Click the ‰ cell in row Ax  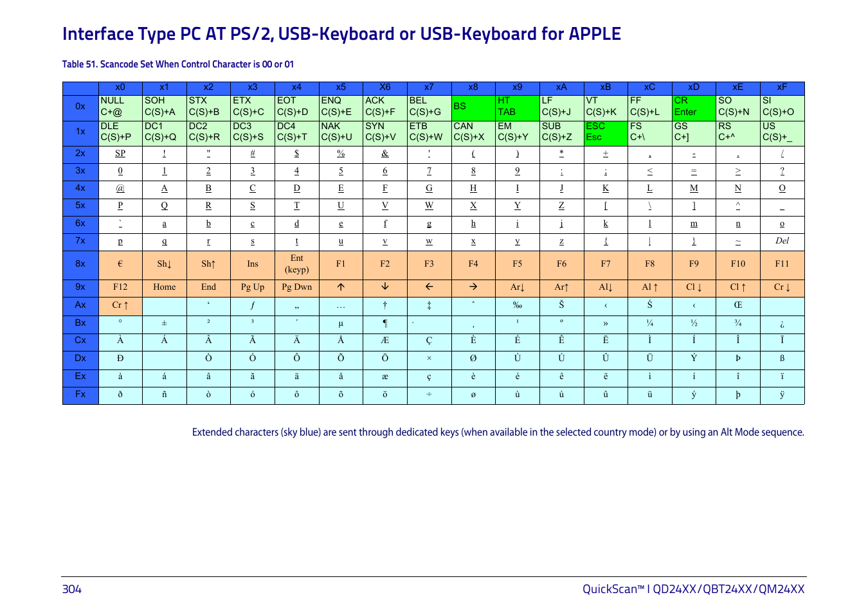click(x=518, y=306)
